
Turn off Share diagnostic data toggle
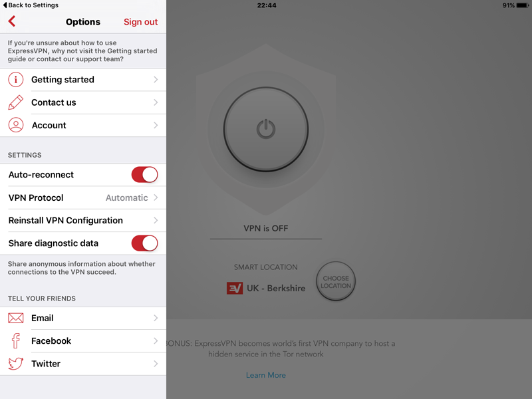144,243
